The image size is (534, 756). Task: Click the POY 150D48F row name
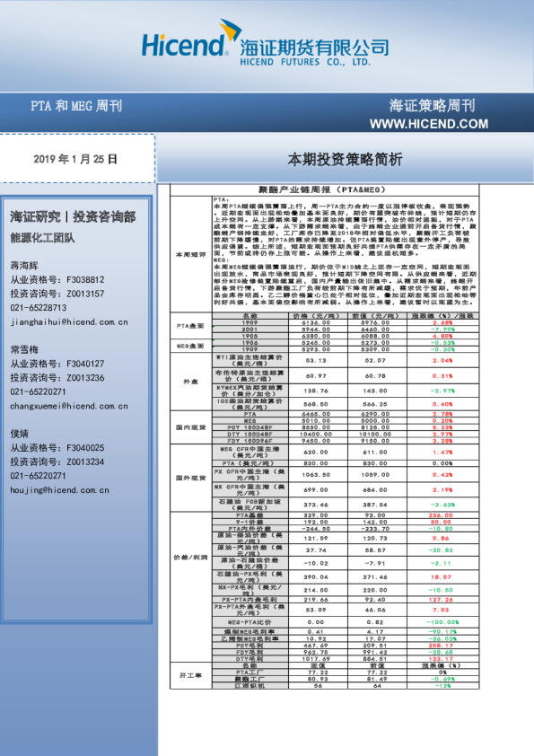(x=249, y=427)
